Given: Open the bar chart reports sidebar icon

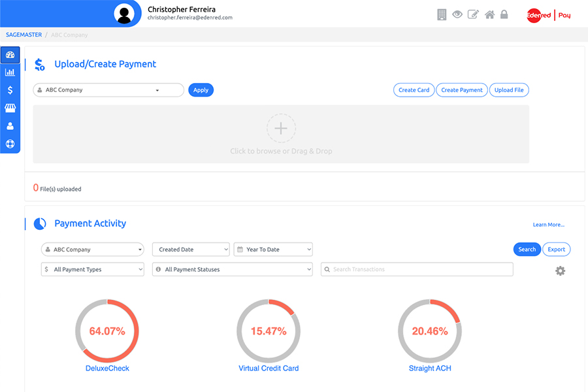Looking at the screenshot, I should coord(10,73).
